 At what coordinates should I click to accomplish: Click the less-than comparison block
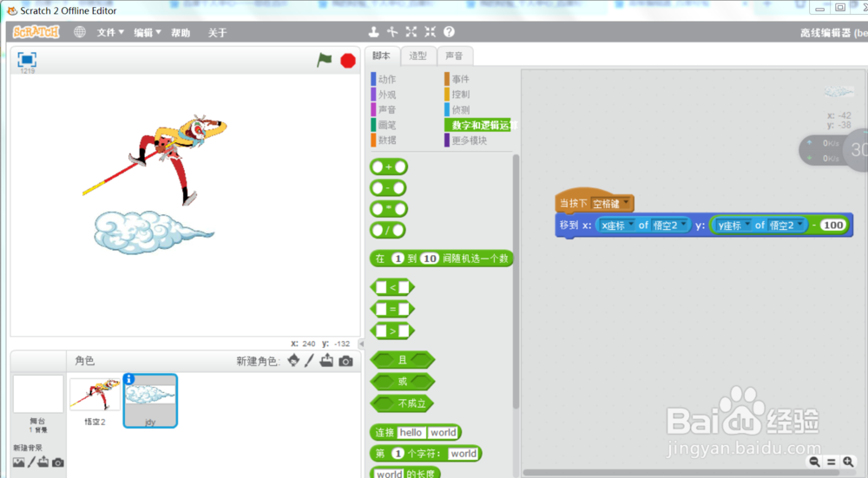[392, 287]
